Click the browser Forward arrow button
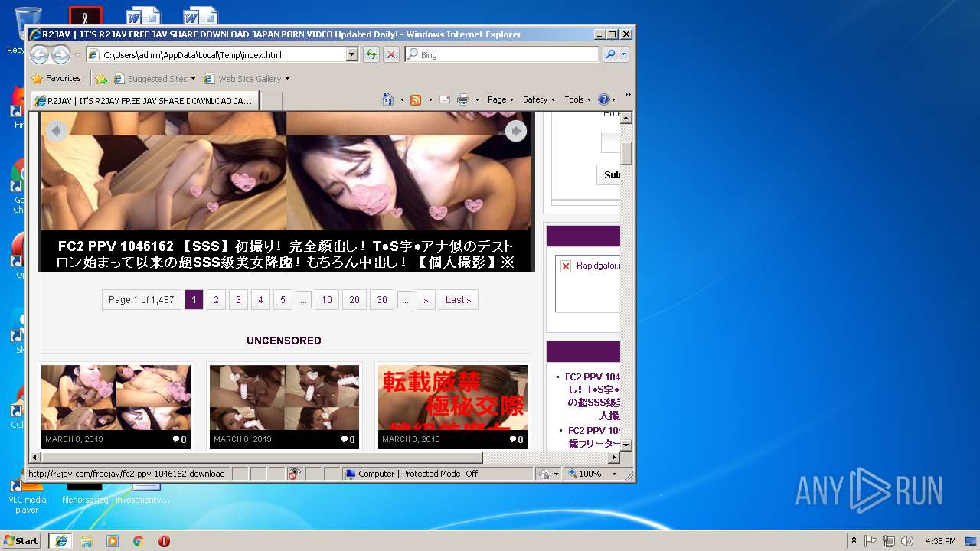This screenshot has height=551, width=980. click(60, 54)
